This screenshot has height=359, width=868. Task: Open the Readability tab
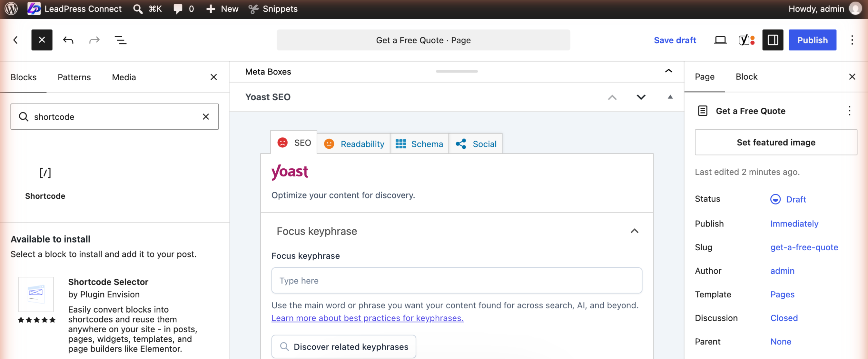(354, 144)
